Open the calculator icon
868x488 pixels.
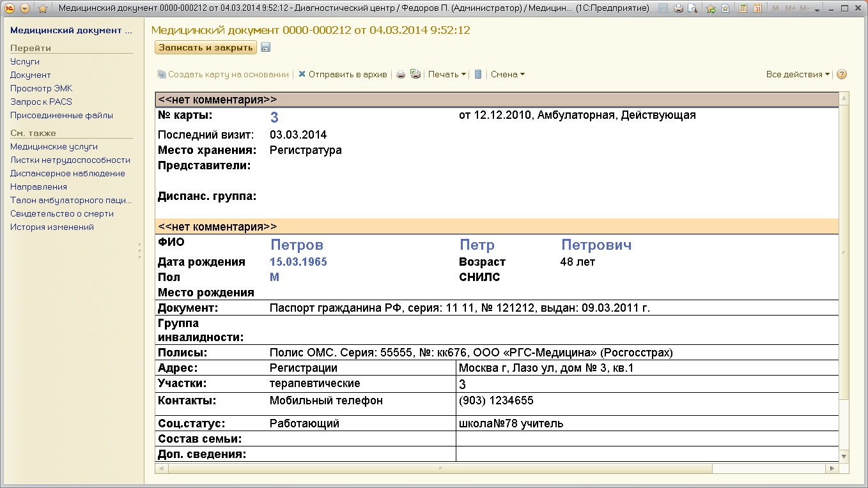(743, 8)
